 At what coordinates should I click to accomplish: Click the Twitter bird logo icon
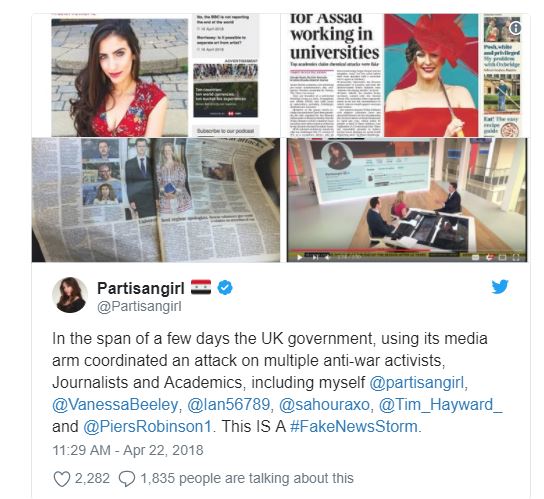(500, 287)
